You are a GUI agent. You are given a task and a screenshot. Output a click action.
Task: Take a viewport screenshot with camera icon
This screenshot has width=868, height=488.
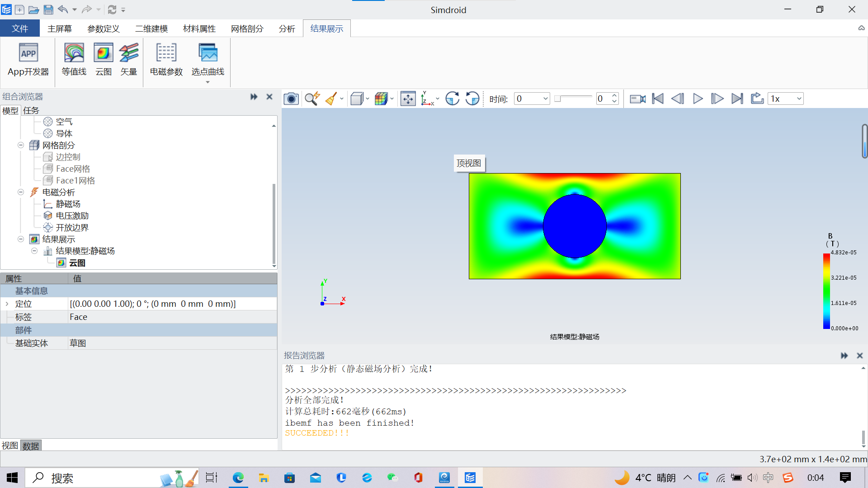tap(291, 99)
